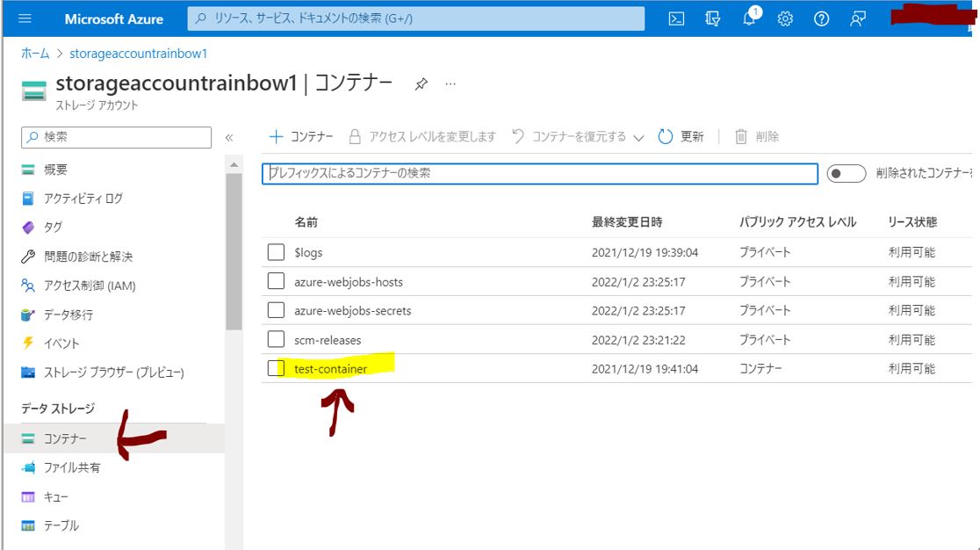Select the $logs container checkbox

pyautogui.click(x=276, y=252)
